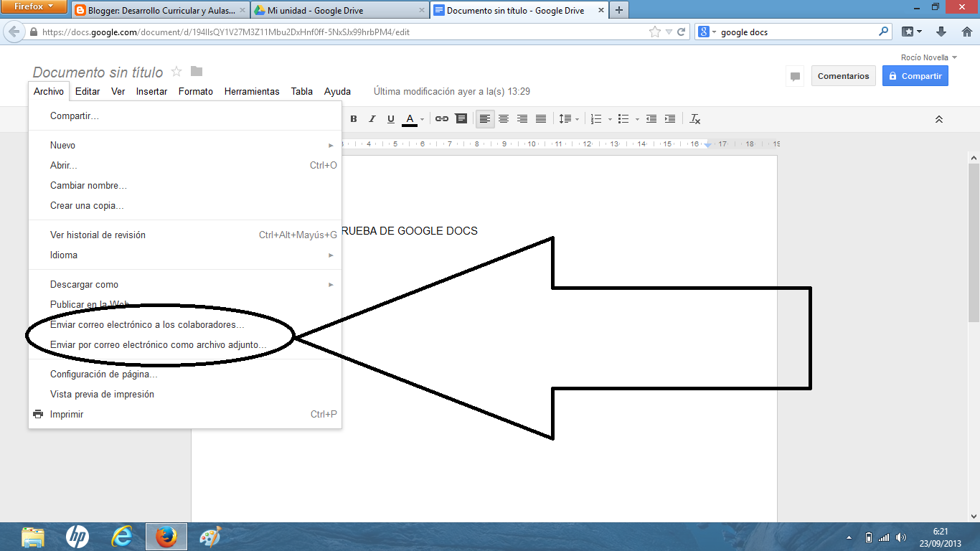
Task: Open numbered list style dropdown arrow
Action: point(610,119)
